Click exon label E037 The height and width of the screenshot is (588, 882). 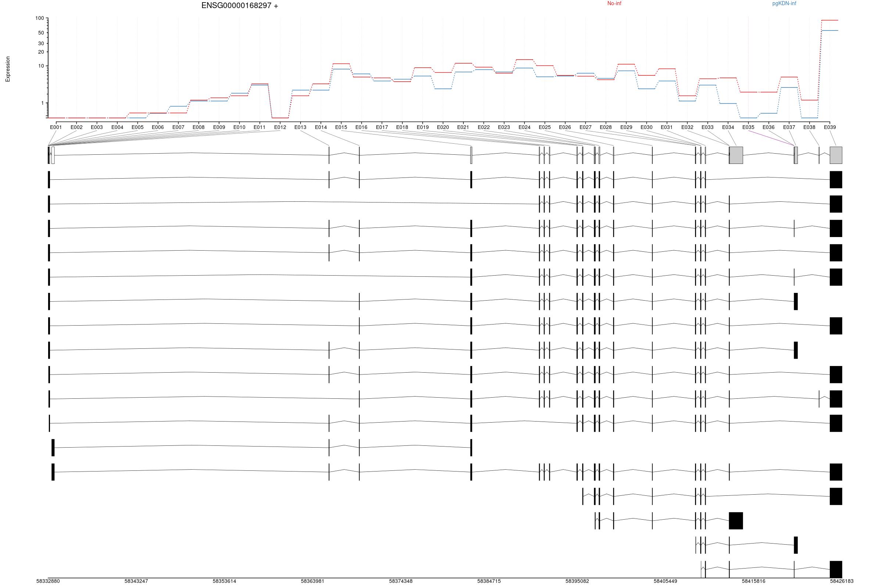[789, 127]
